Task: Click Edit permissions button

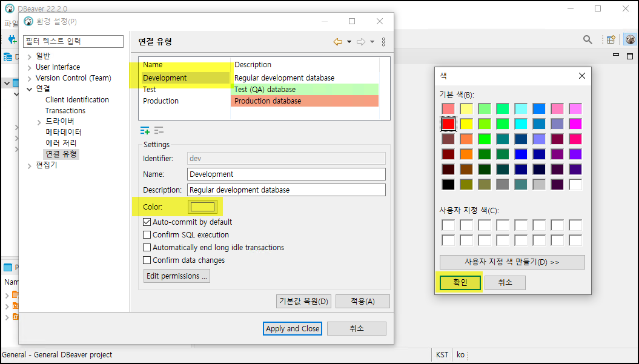Action: coord(177,276)
